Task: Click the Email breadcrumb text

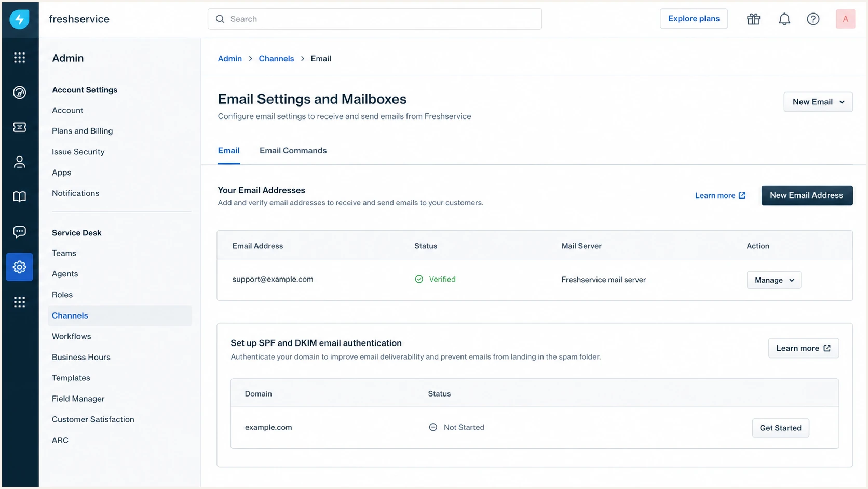Action: point(321,59)
